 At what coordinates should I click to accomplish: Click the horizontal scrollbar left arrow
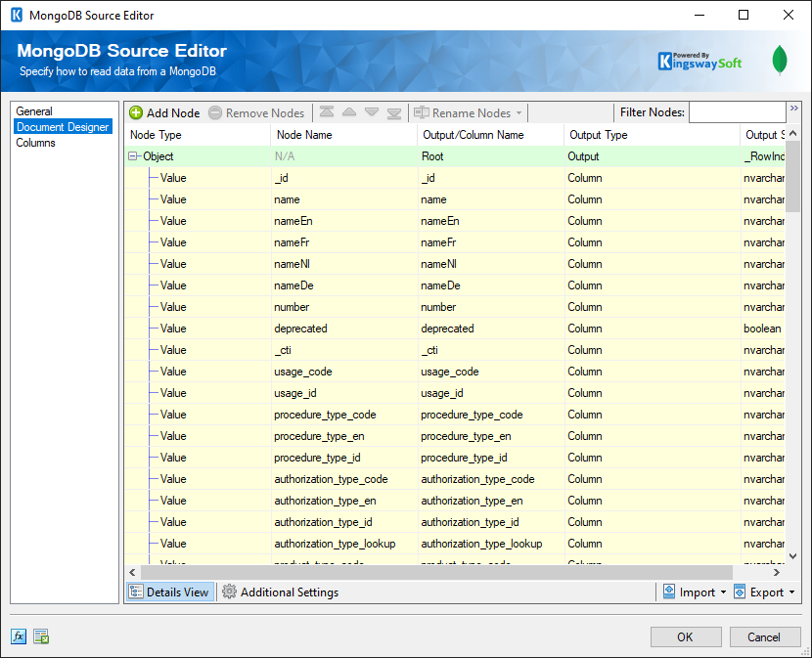(x=133, y=572)
